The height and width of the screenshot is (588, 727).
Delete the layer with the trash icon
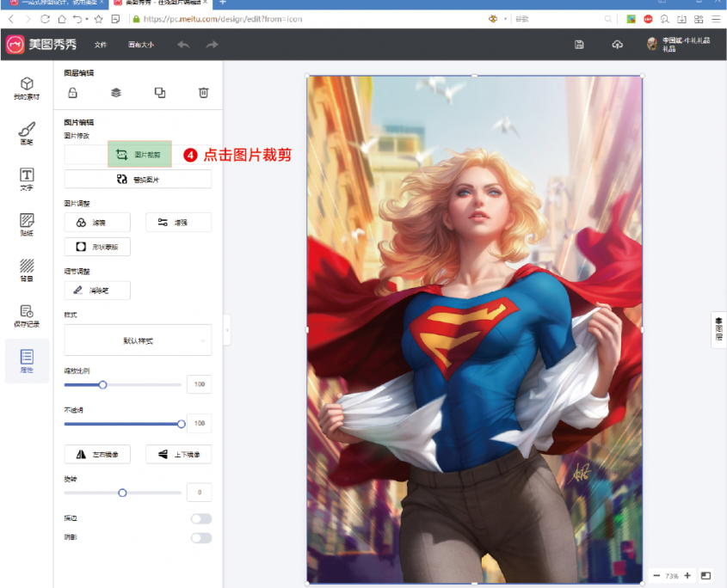tap(204, 93)
